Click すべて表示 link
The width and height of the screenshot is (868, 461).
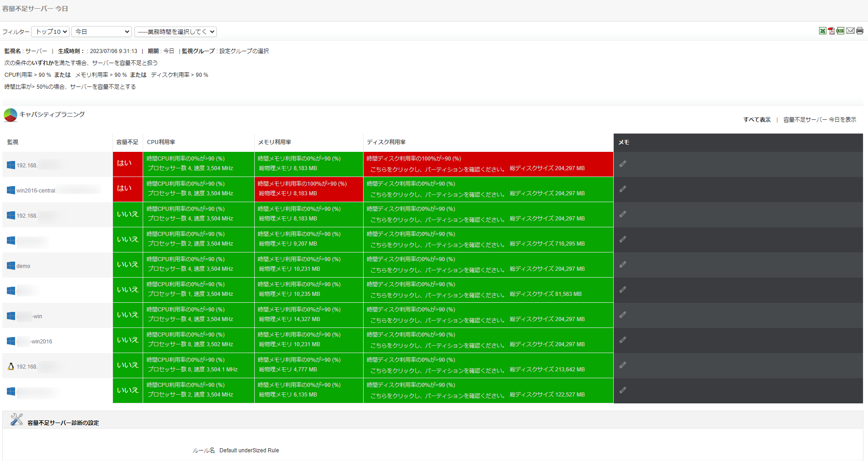click(x=756, y=120)
